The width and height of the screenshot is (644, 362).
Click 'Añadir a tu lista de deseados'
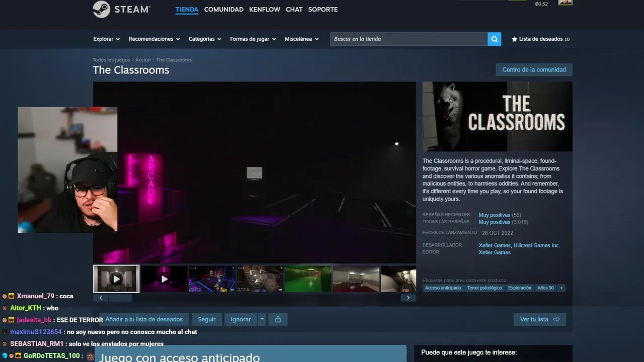click(x=144, y=319)
